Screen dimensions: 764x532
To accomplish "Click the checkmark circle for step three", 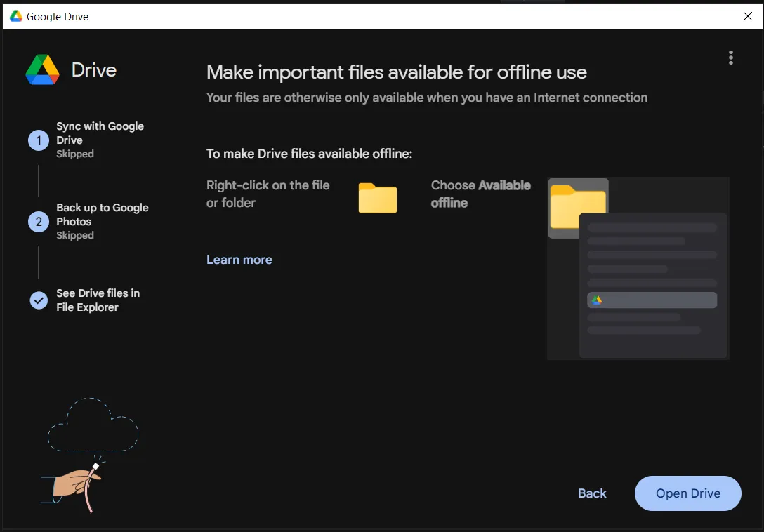I will coord(39,300).
